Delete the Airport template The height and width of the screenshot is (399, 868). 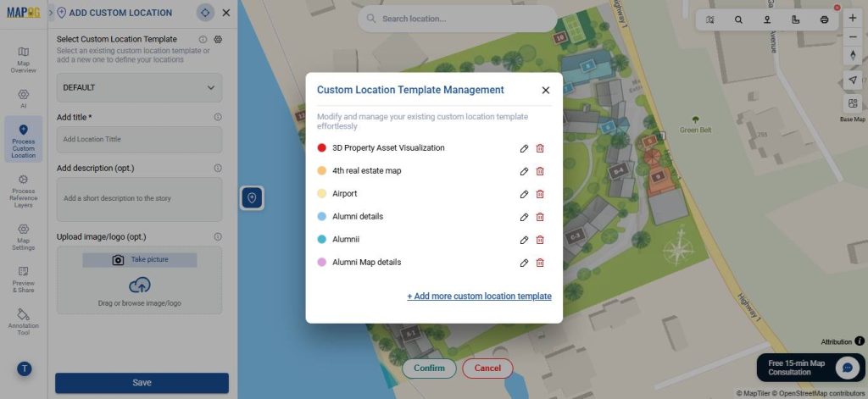coord(540,194)
